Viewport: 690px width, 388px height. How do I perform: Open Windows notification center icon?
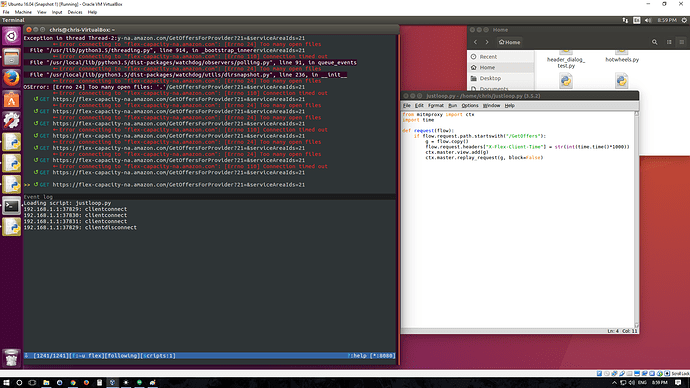(678, 383)
